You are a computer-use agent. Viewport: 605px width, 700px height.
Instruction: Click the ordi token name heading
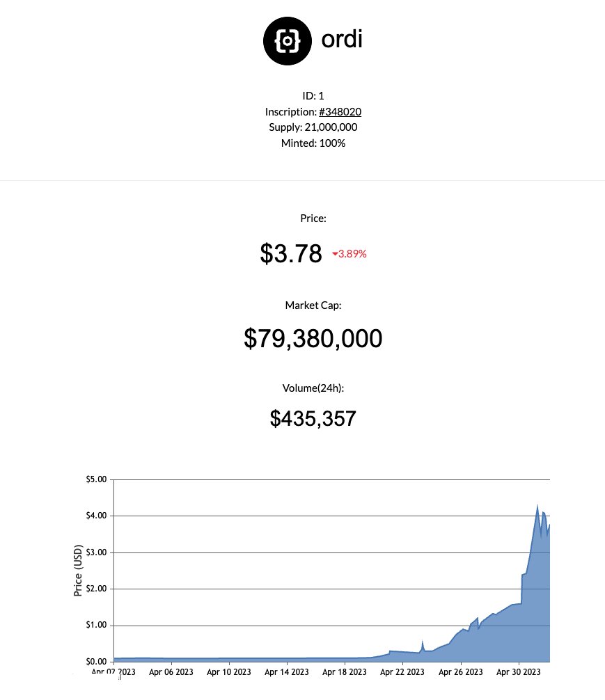click(342, 39)
